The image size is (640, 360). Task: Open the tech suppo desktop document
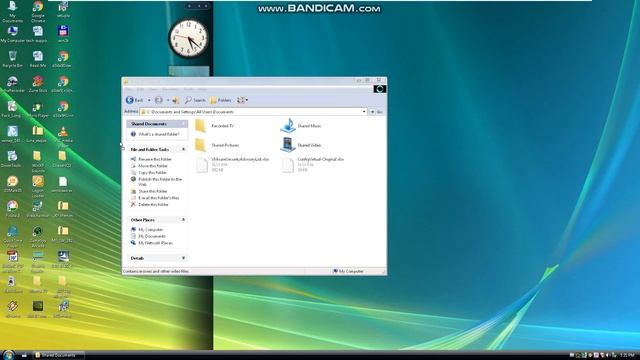[x=37, y=34]
